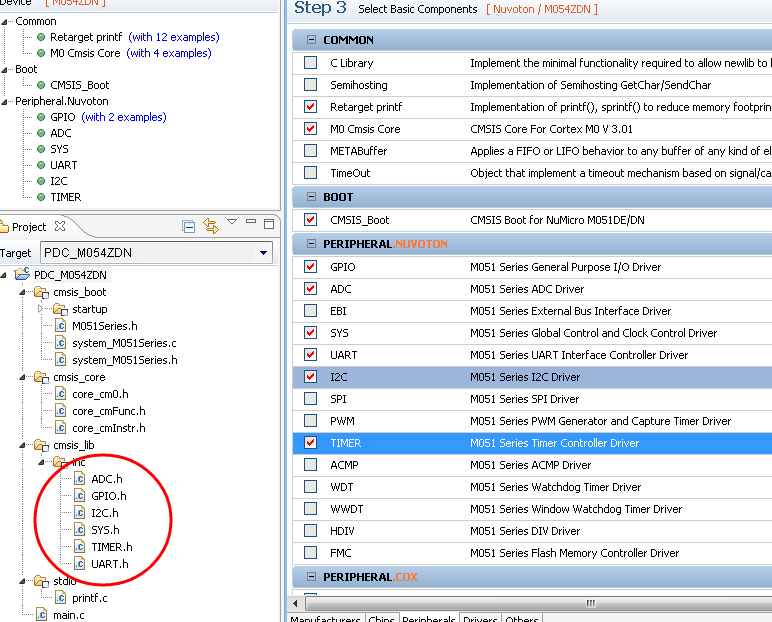Switch to the Chips tab
The image size is (772, 622).
[x=381, y=618]
